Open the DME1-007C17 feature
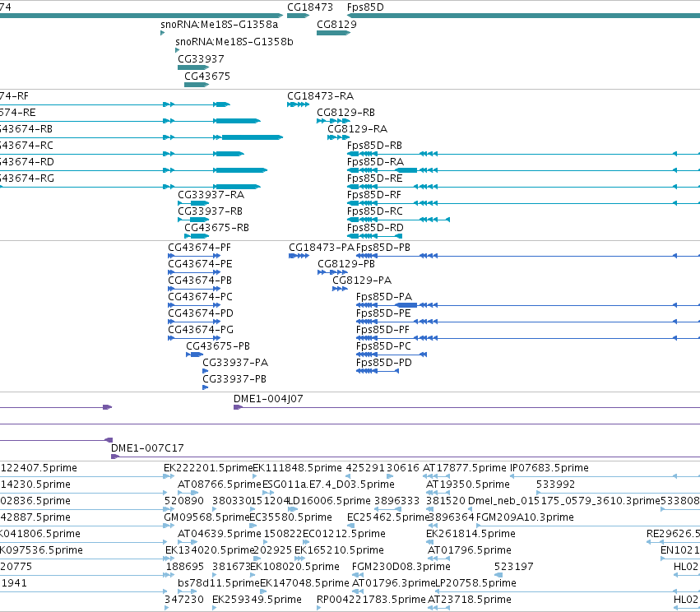Image resolution: width=700 pixels, height=612 pixels. (147, 448)
